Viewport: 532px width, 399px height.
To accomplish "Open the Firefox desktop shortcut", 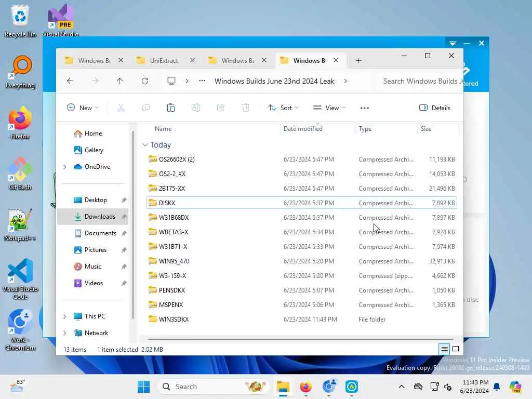I will 20,123.
